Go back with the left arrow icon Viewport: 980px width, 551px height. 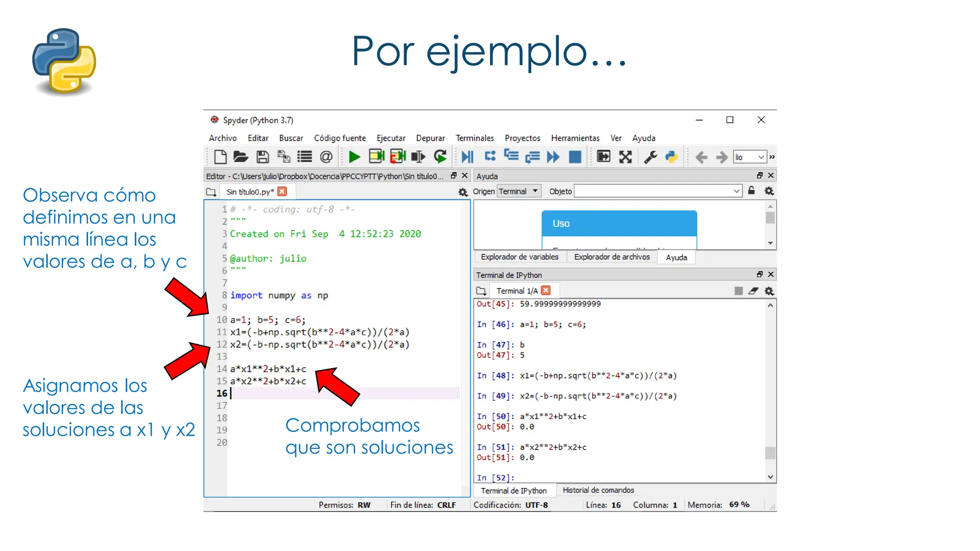[701, 157]
